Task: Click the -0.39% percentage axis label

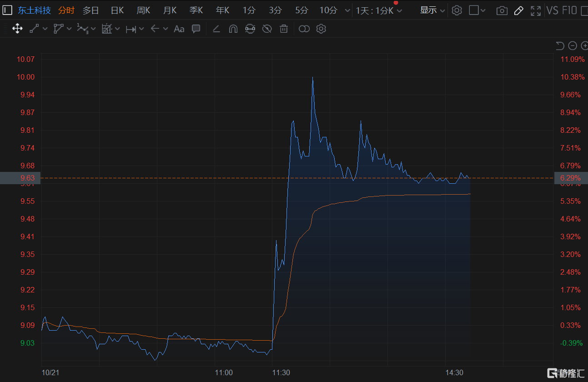Action: (x=572, y=343)
